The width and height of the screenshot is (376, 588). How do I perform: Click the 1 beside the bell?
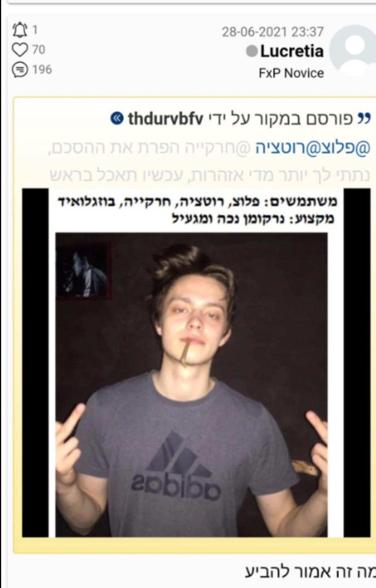[35, 30]
